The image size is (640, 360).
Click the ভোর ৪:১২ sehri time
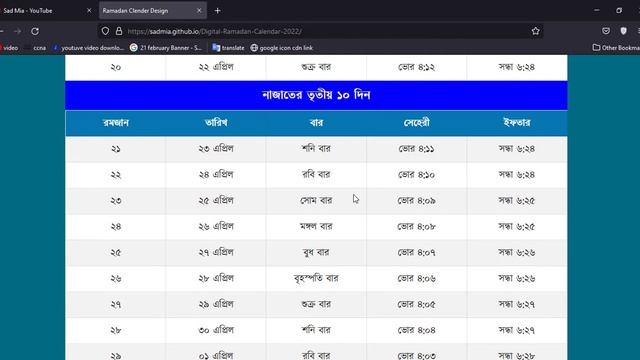416,67
